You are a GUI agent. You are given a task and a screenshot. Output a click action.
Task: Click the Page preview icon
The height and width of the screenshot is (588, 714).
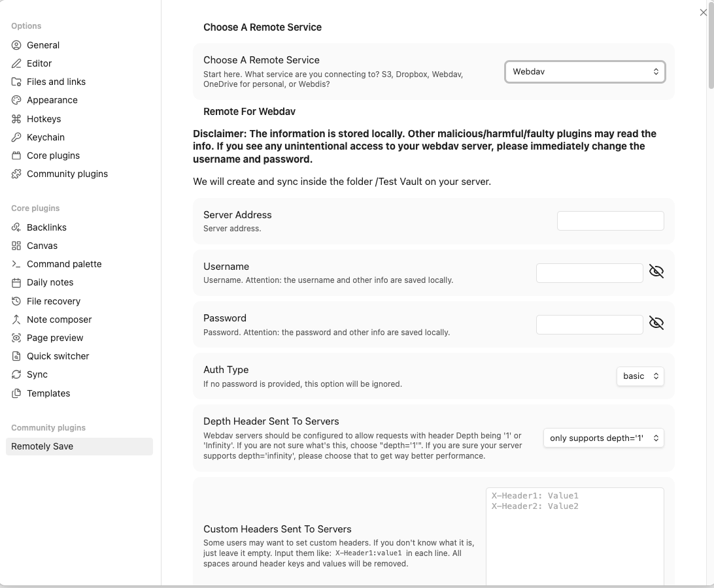[16, 338]
